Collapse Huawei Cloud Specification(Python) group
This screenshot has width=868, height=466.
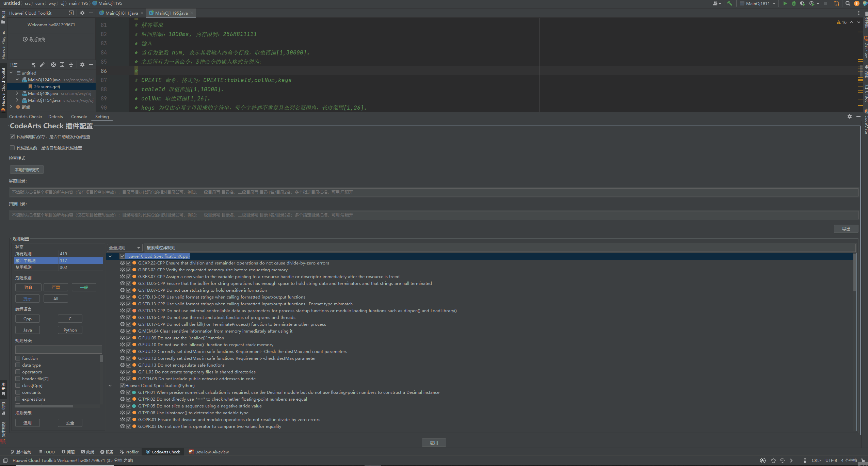(x=110, y=386)
